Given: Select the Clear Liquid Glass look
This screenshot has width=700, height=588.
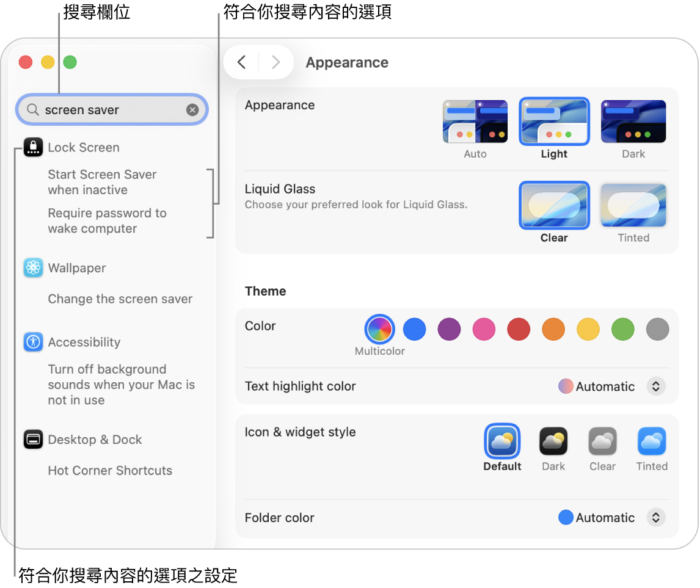Looking at the screenshot, I should [x=554, y=205].
